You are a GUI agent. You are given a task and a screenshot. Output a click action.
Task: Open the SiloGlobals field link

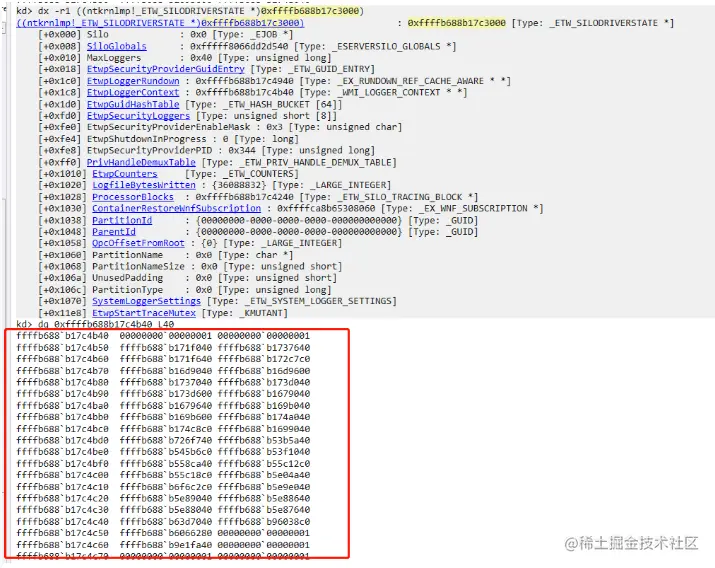click(117, 46)
